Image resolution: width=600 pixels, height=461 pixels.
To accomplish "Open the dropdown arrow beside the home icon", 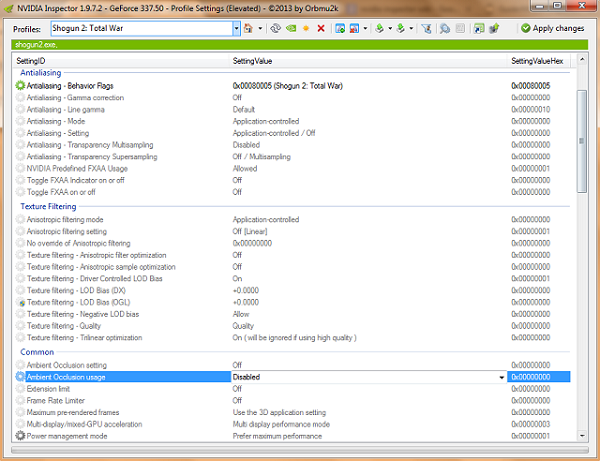I will pyautogui.click(x=260, y=28).
